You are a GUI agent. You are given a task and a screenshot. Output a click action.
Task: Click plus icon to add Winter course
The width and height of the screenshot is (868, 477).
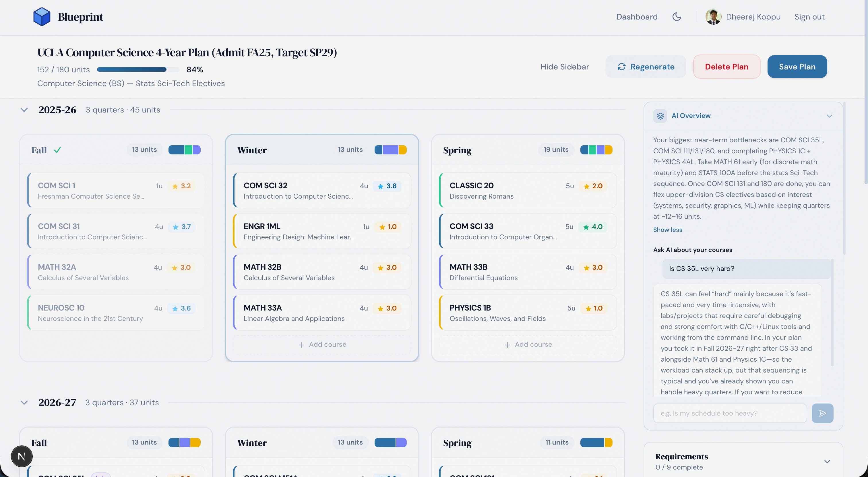[301, 345]
